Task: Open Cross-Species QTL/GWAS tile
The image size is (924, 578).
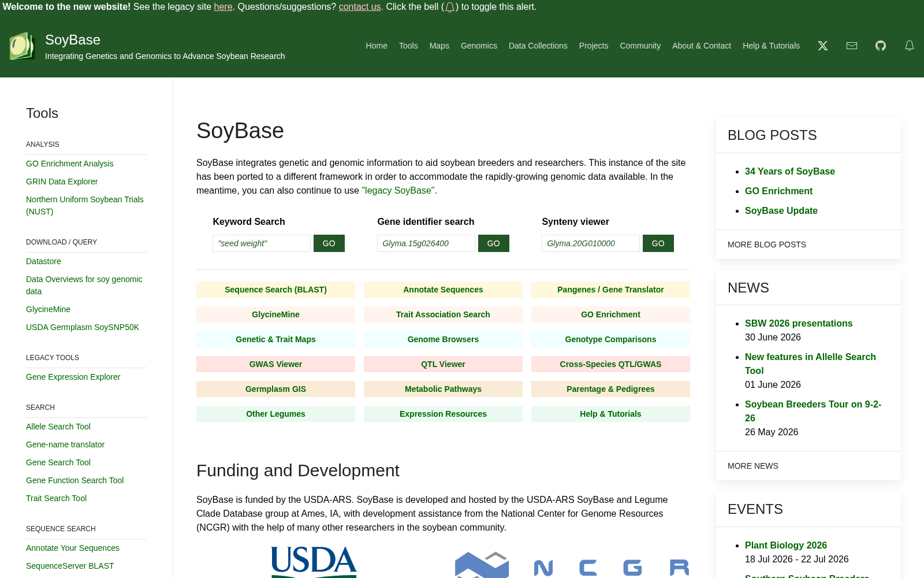Action: [610, 364]
